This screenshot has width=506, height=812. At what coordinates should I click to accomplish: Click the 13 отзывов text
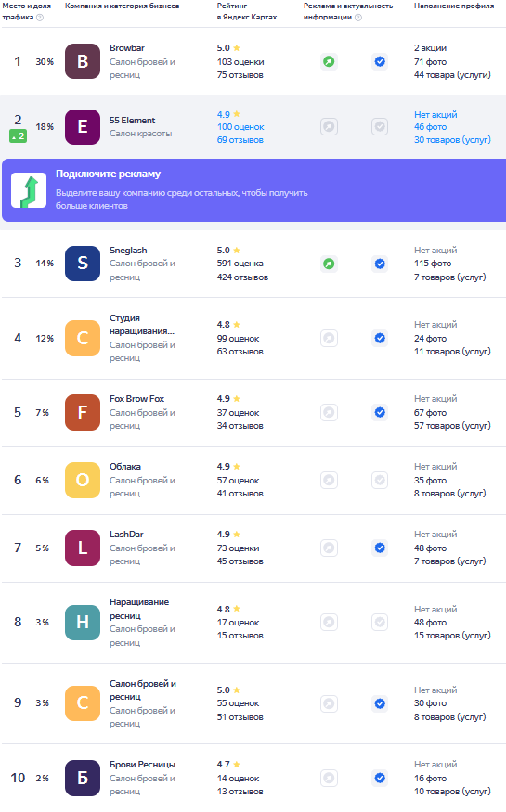[x=240, y=792]
